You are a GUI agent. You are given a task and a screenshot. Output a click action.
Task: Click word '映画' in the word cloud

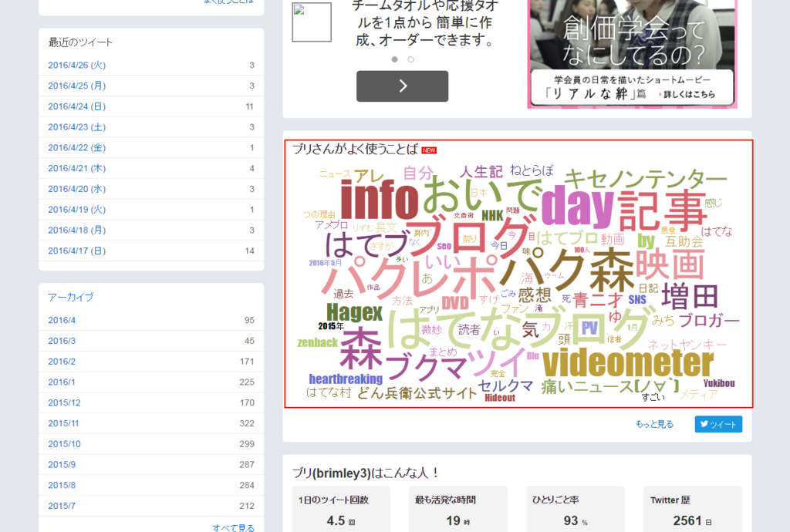click(669, 264)
